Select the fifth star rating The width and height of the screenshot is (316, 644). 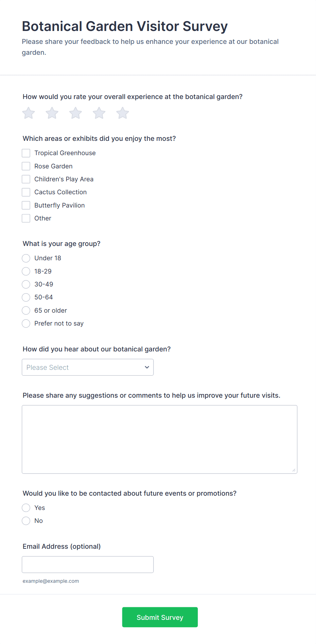(123, 113)
